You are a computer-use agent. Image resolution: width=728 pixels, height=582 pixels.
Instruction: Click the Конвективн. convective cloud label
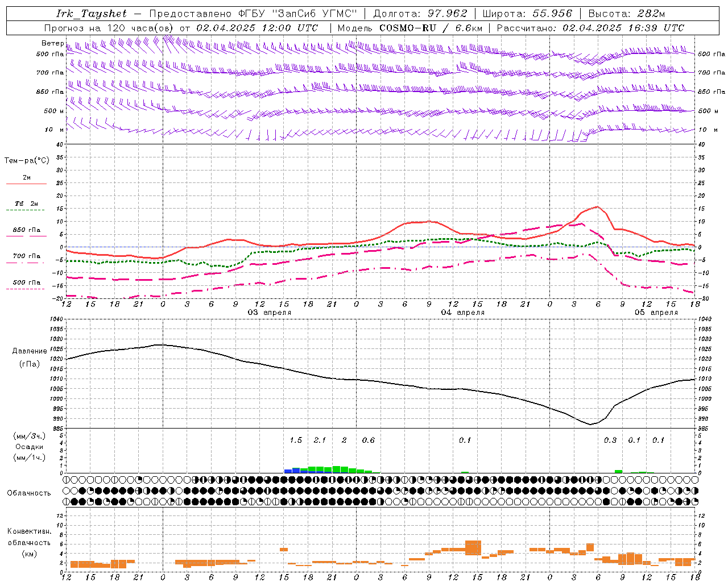point(30,531)
